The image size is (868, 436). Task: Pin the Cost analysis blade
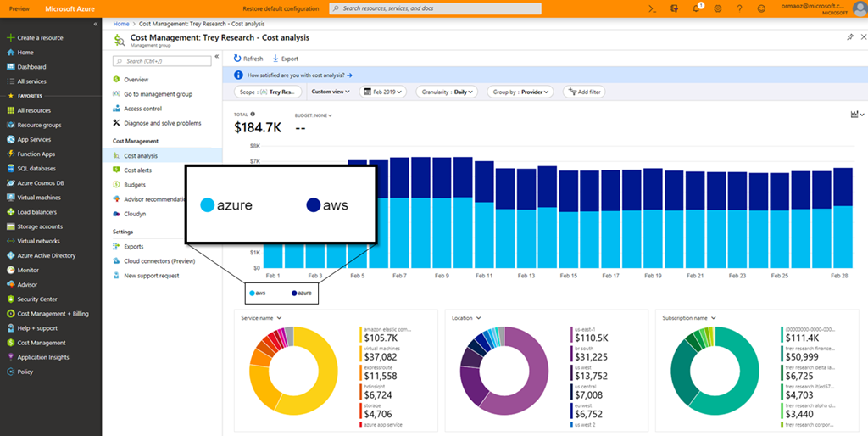pos(850,38)
